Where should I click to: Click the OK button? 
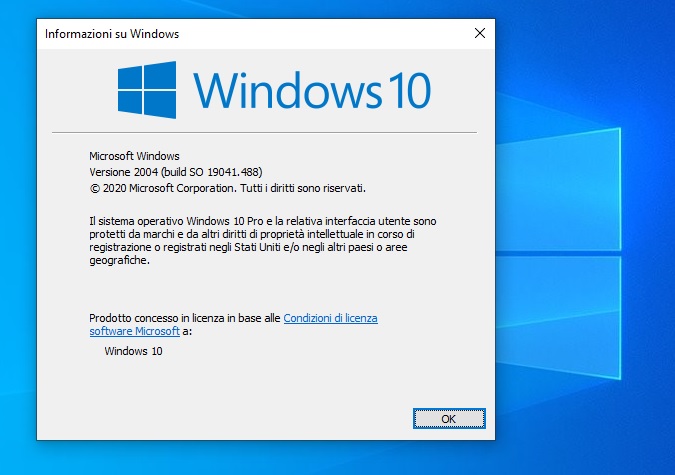pyautogui.click(x=449, y=419)
